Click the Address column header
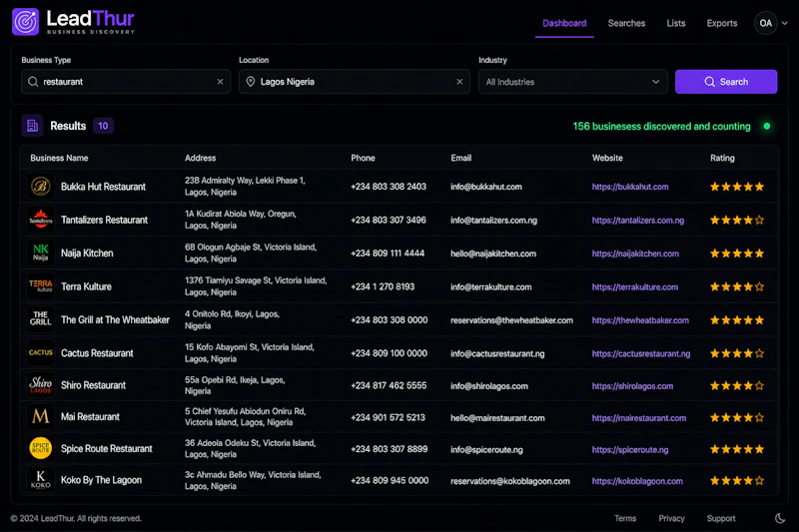 [x=201, y=158]
